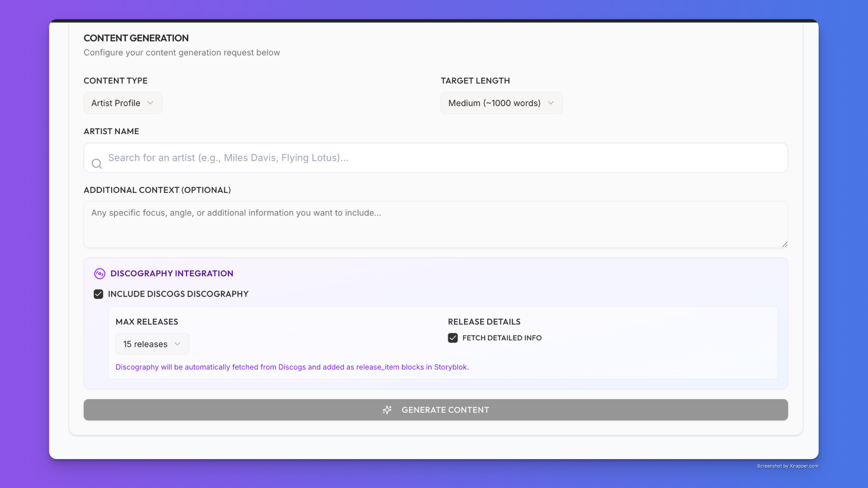Click the chevron in 15 releases dropdown
Image resolution: width=868 pixels, height=488 pixels.
point(178,344)
